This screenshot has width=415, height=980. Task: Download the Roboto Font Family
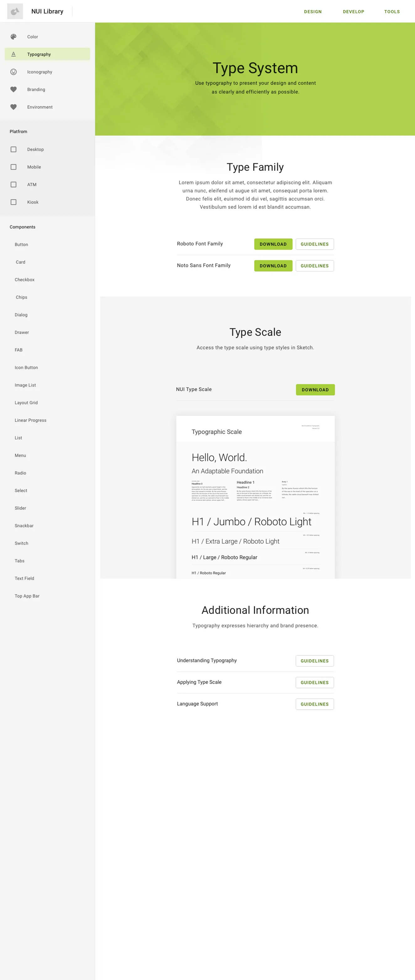(273, 244)
